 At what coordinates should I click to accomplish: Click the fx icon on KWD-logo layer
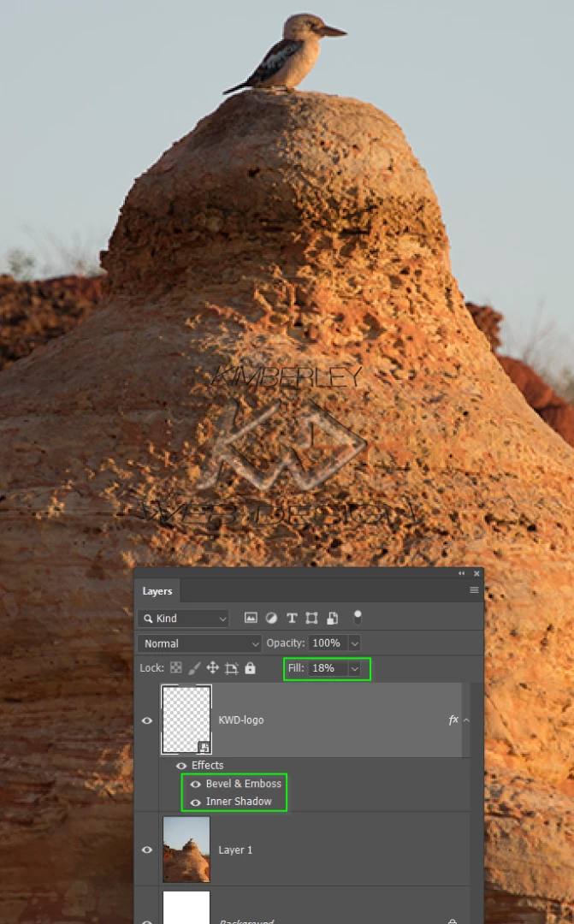453,720
